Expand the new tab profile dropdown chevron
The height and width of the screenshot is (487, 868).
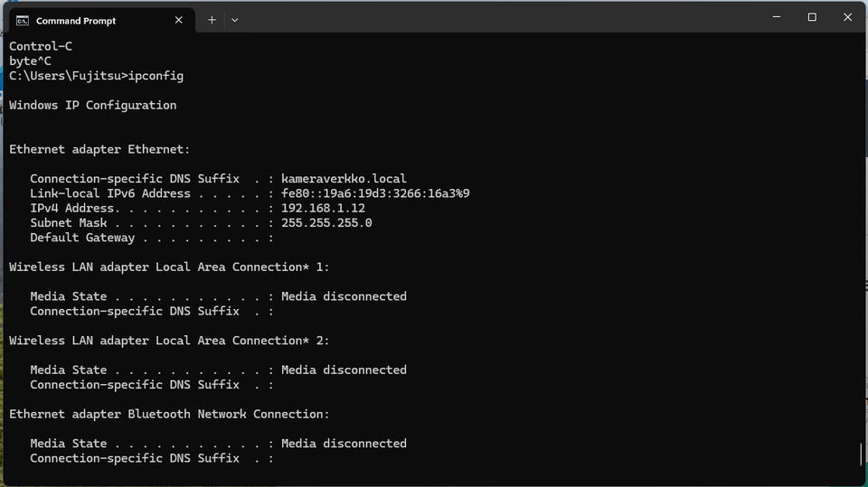coord(235,20)
